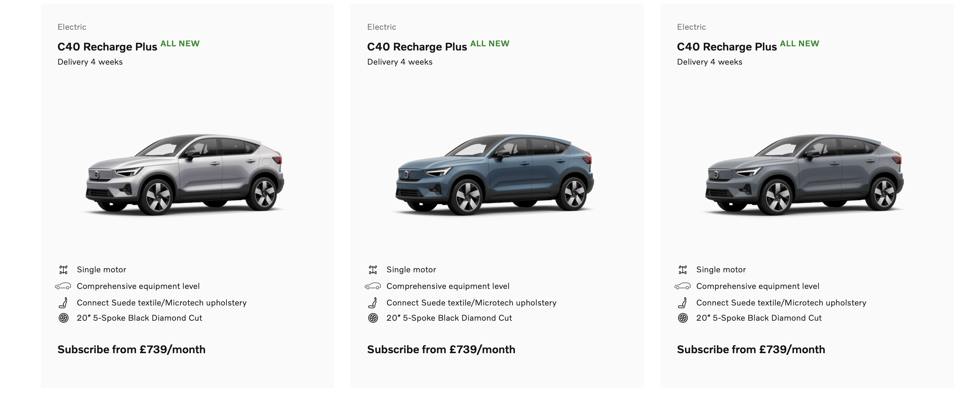The image size is (980, 396).
Task: Click the Electric label on first card
Action: click(x=72, y=27)
